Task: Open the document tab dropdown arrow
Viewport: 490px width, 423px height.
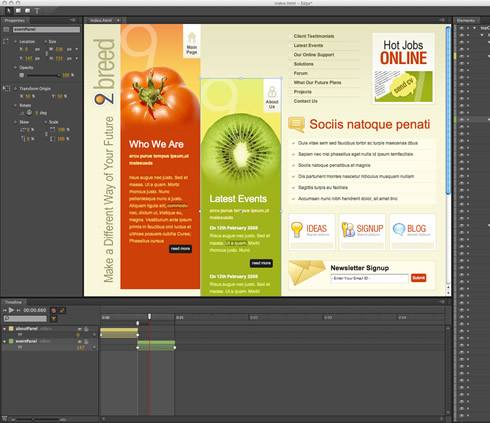Action: [x=118, y=20]
